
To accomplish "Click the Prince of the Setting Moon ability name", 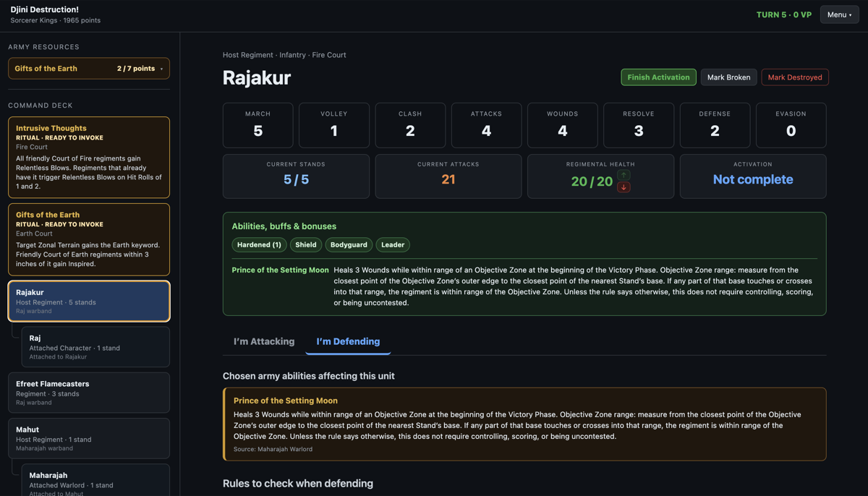I will pos(280,270).
